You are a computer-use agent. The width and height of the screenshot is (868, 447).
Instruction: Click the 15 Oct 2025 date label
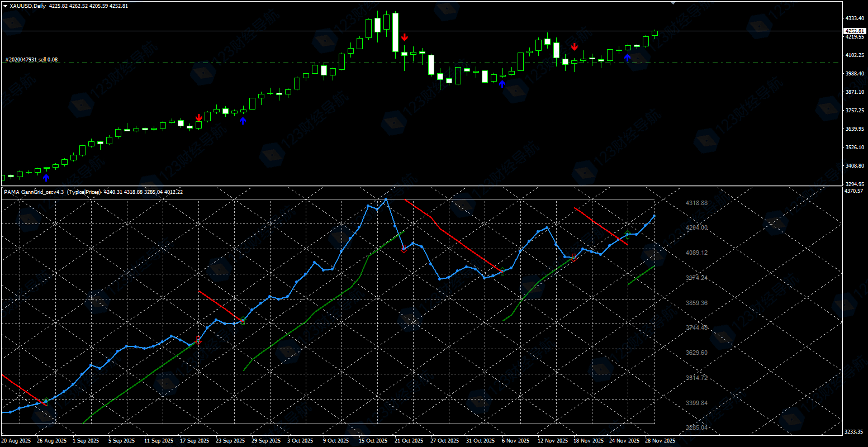373,441
